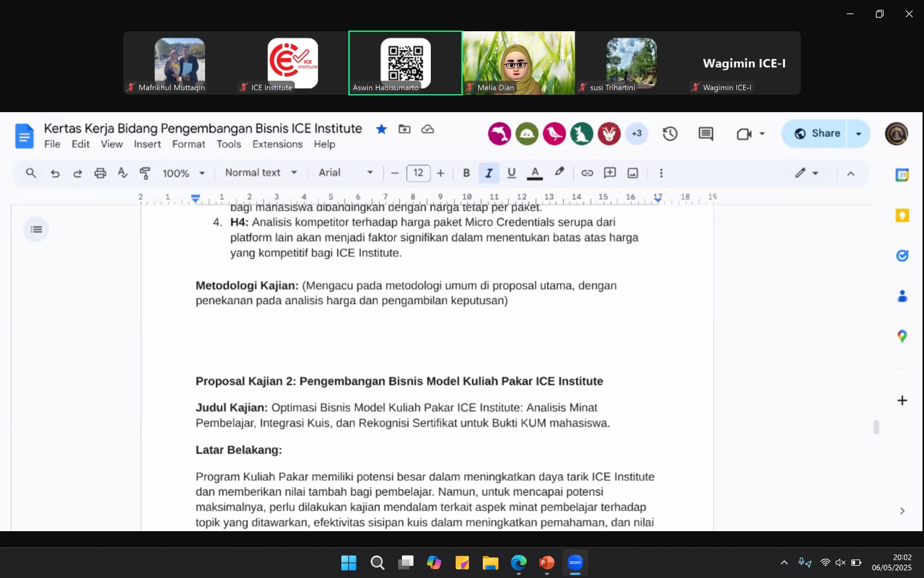Open Windows taskbar Search

377,562
